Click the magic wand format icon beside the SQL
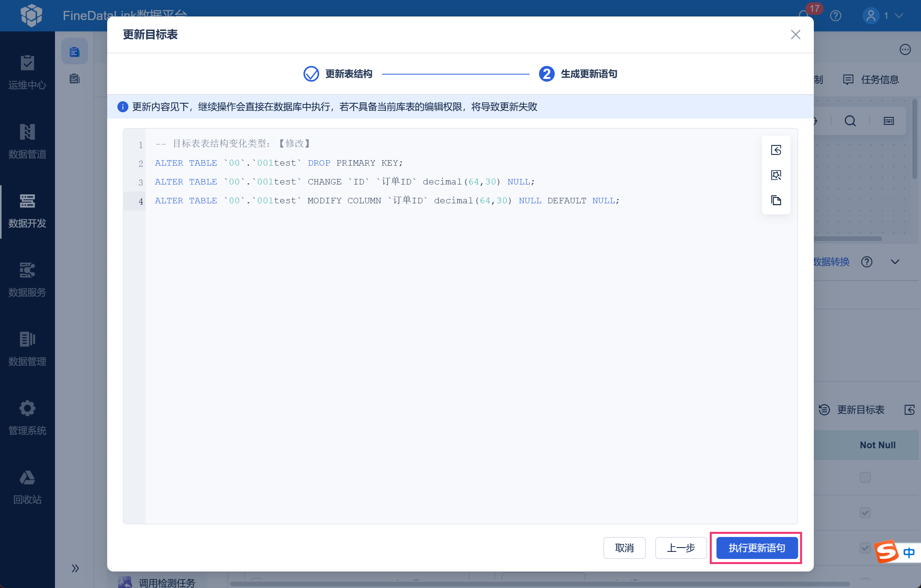The height and width of the screenshot is (588, 921). click(x=776, y=175)
